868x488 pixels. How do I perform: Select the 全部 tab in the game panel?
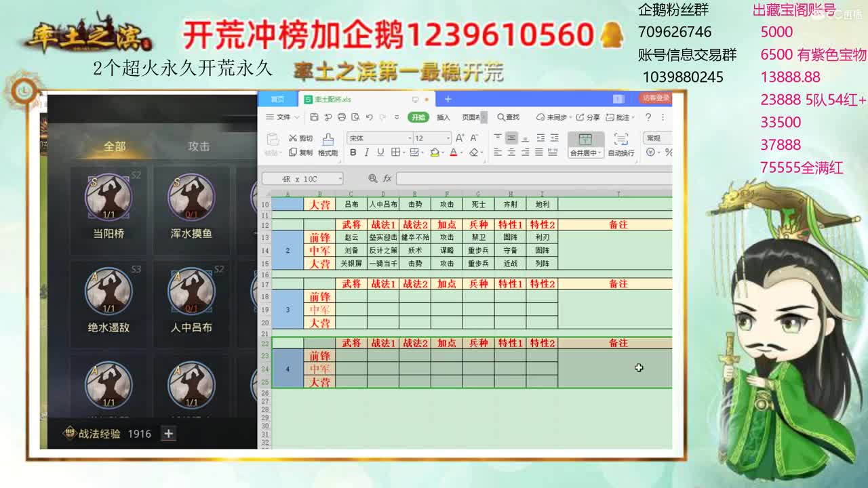coord(115,146)
